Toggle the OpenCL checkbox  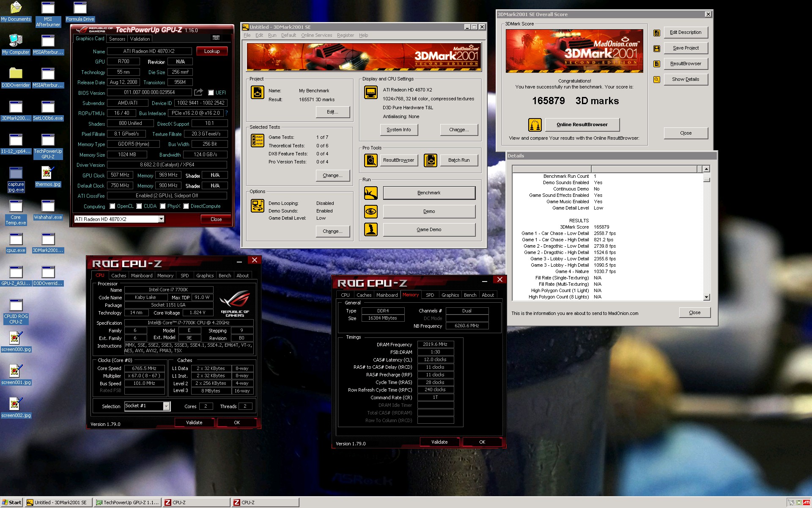[x=112, y=206]
